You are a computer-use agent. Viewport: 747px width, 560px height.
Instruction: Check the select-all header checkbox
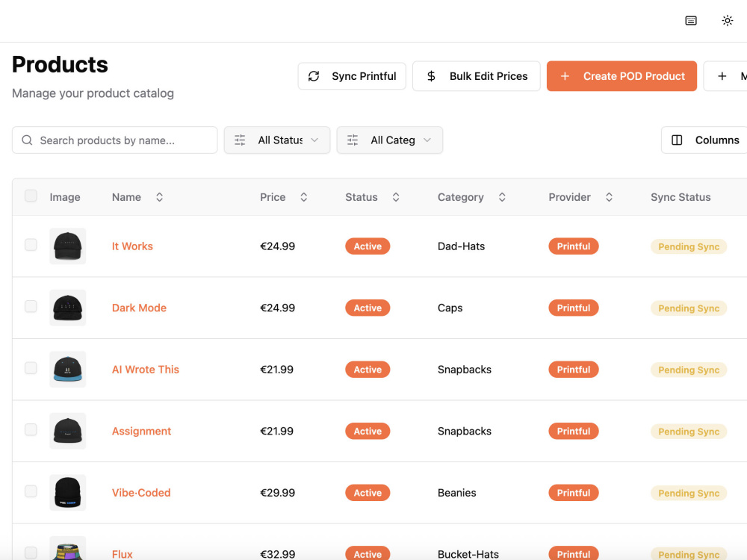click(x=31, y=196)
